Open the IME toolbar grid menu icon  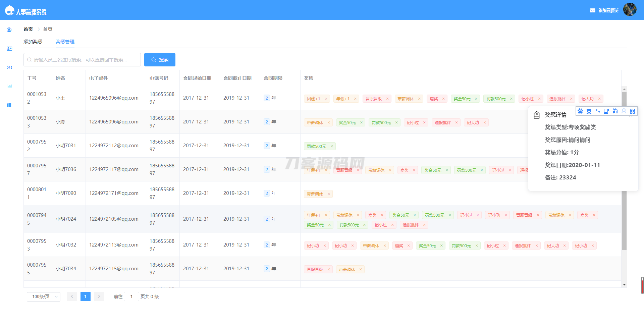[x=632, y=111]
